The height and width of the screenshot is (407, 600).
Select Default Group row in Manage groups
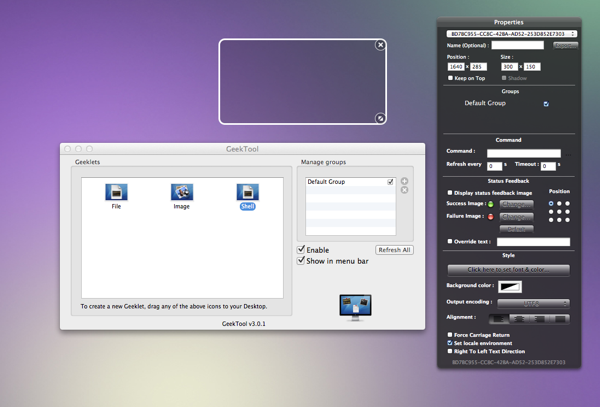(x=351, y=182)
